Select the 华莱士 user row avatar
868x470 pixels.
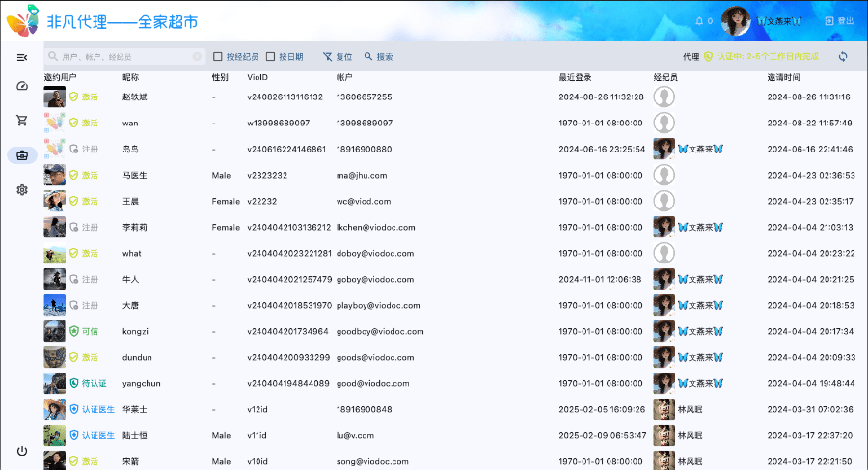[54, 409]
